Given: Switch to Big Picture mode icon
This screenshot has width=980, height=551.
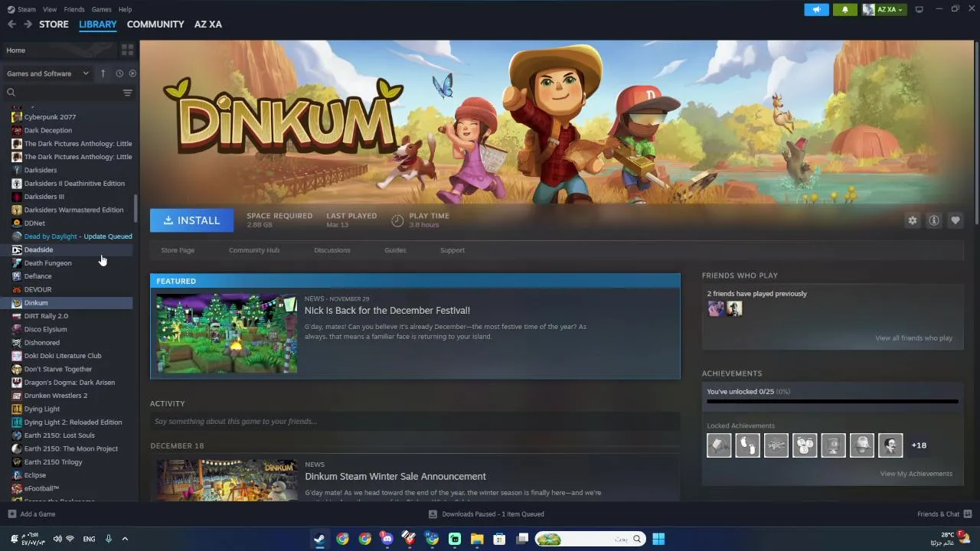Looking at the screenshot, I should click(919, 9).
